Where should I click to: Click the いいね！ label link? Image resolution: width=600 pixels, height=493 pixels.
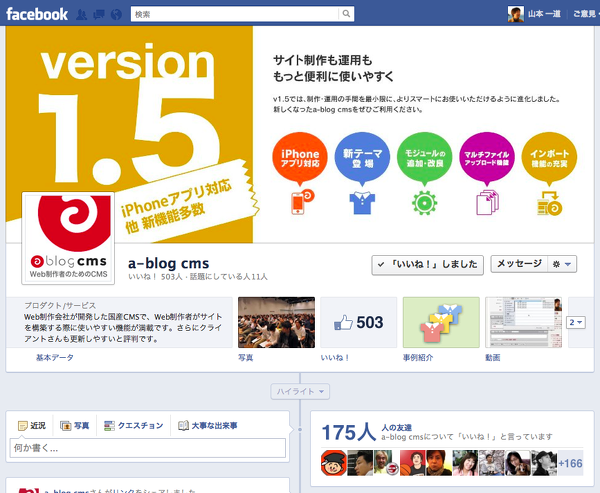pyautogui.click(x=335, y=358)
